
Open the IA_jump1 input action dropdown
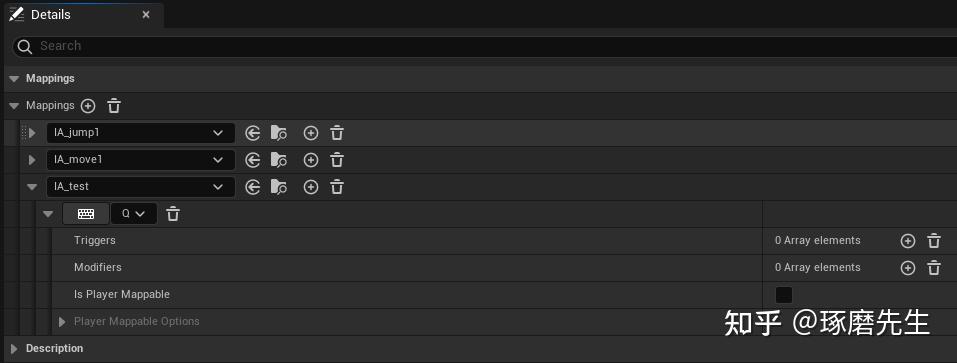tap(141, 133)
